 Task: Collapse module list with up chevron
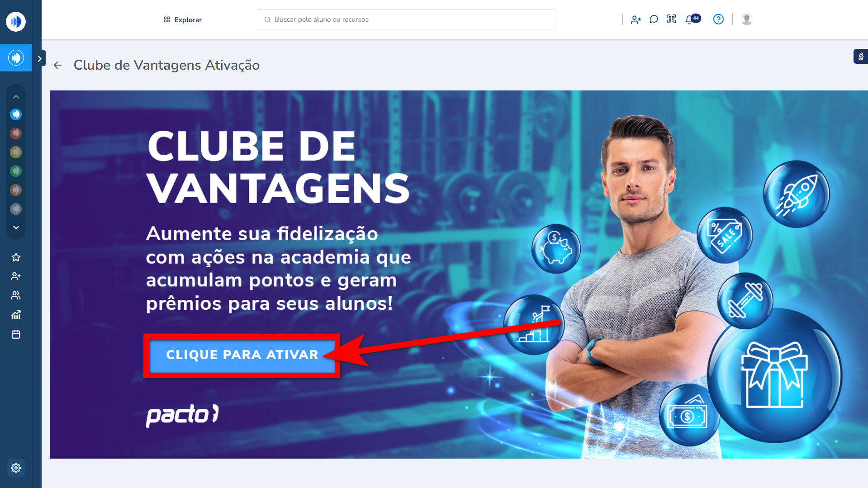tap(16, 97)
